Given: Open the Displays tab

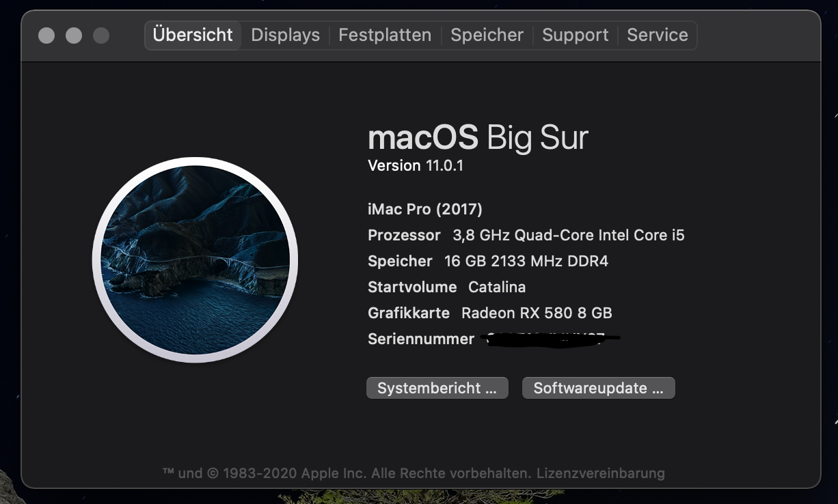Looking at the screenshot, I should pyautogui.click(x=285, y=35).
